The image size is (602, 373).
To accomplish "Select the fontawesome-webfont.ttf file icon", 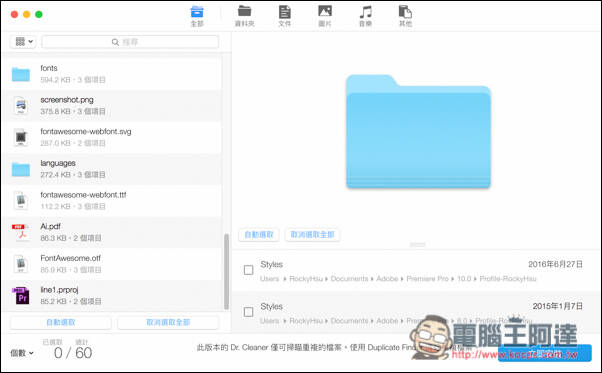I will [x=21, y=201].
